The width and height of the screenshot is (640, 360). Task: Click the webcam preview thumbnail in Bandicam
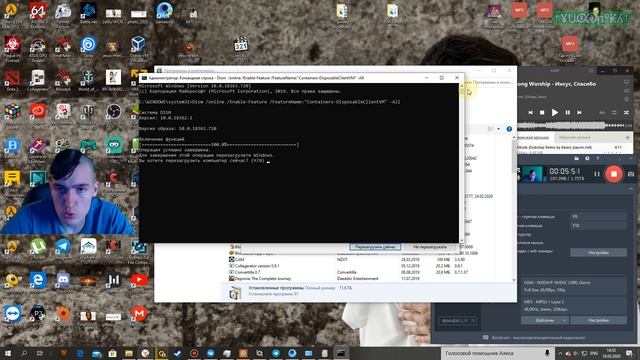(x=533, y=174)
